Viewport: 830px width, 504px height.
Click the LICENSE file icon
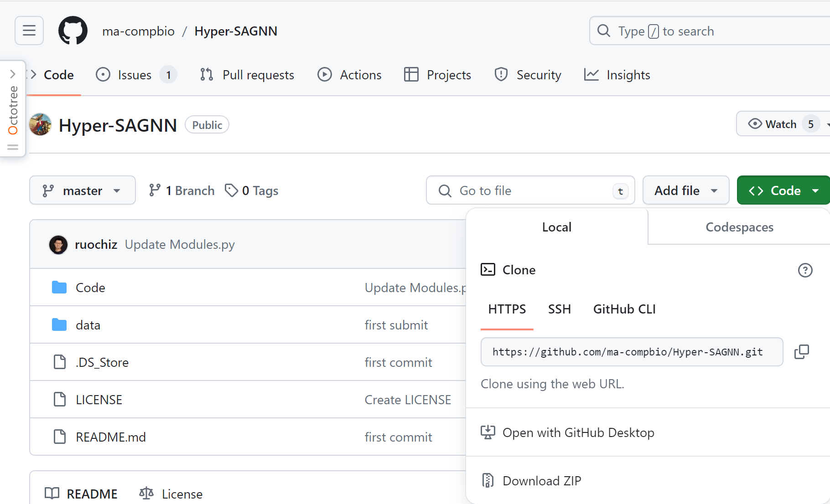click(60, 400)
